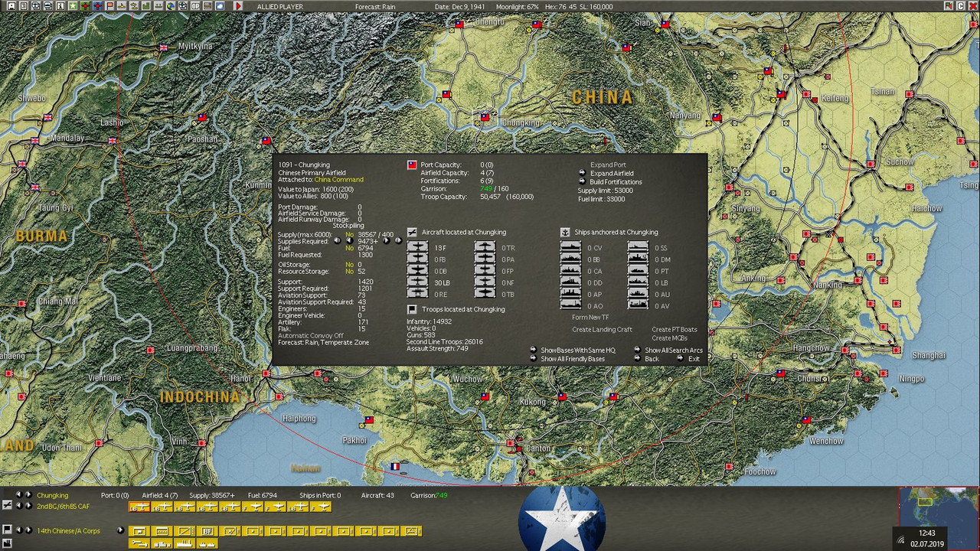This screenshot has height=551, width=980.
Task: Click the destroyer (0 DD) ship icon
Action: pyautogui.click(x=571, y=282)
